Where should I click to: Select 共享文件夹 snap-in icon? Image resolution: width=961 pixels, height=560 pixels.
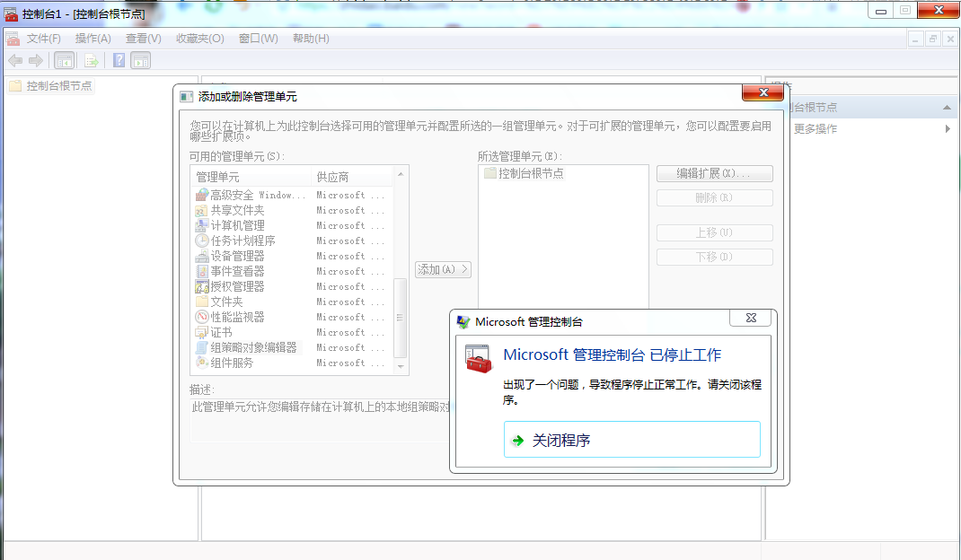pos(202,210)
